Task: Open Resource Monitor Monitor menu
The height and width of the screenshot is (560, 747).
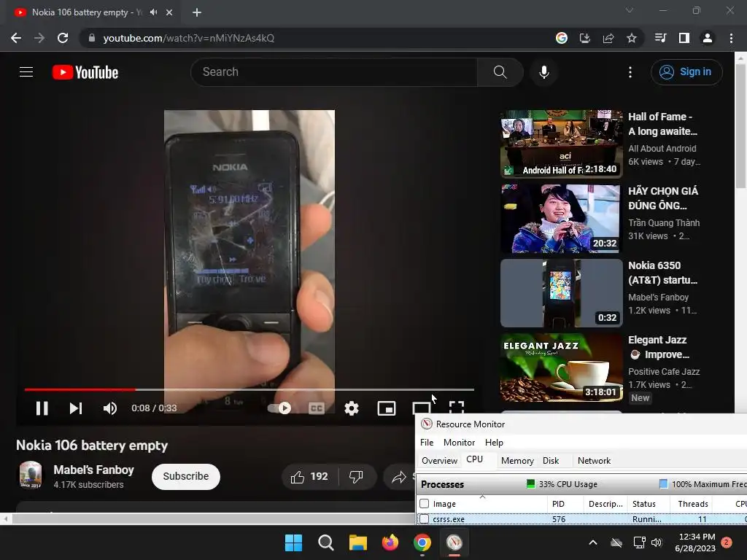Action: (x=460, y=443)
